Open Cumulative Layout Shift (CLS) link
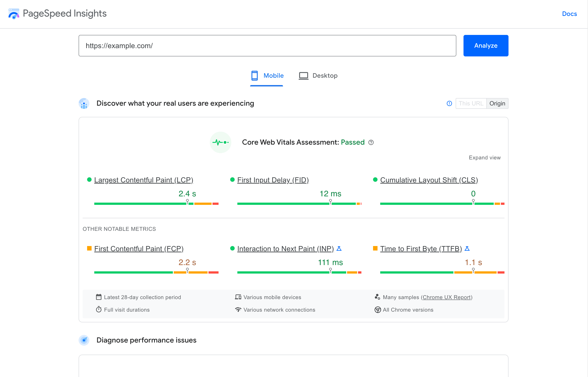Viewport: 588px width, 377px height. click(429, 180)
